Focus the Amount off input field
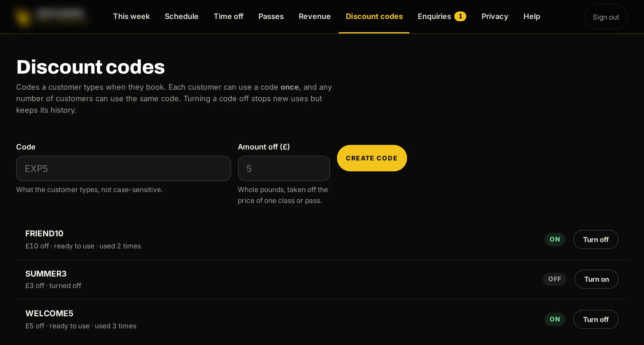This screenshot has height=345, width=644. tap(284, 168)
